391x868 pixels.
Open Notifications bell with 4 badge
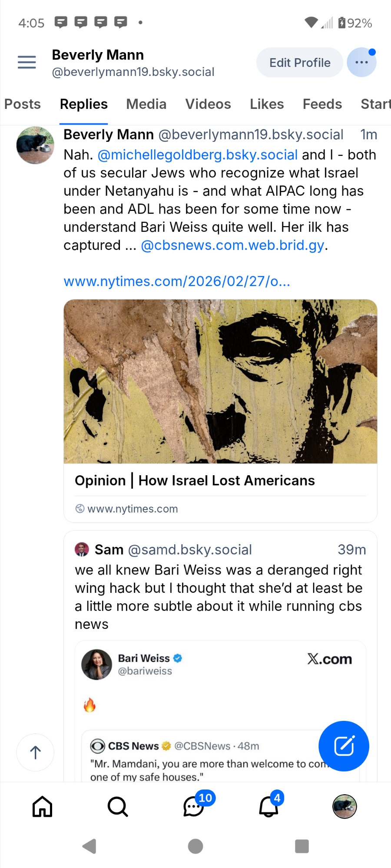point(269,806)
